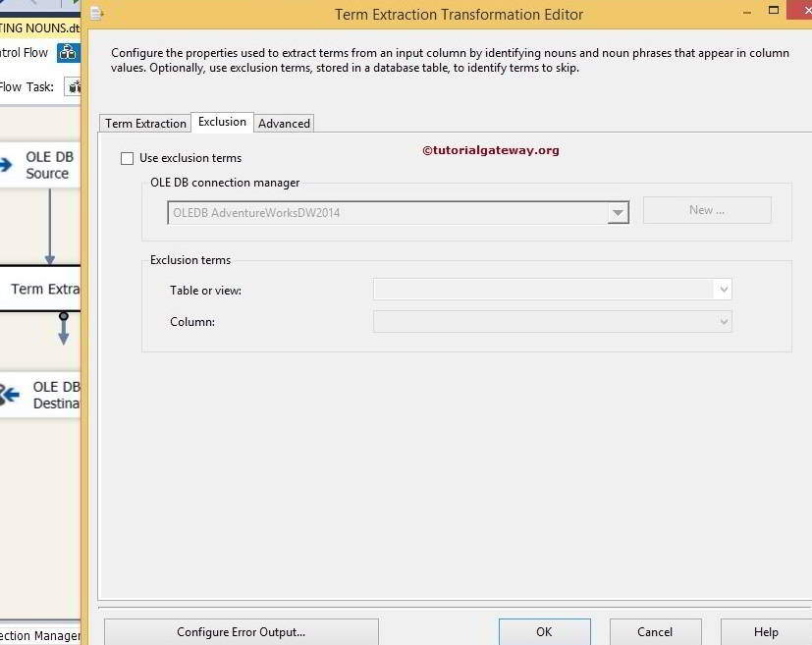
Task: Open the Advanced tab
Action: pos(284,123)
